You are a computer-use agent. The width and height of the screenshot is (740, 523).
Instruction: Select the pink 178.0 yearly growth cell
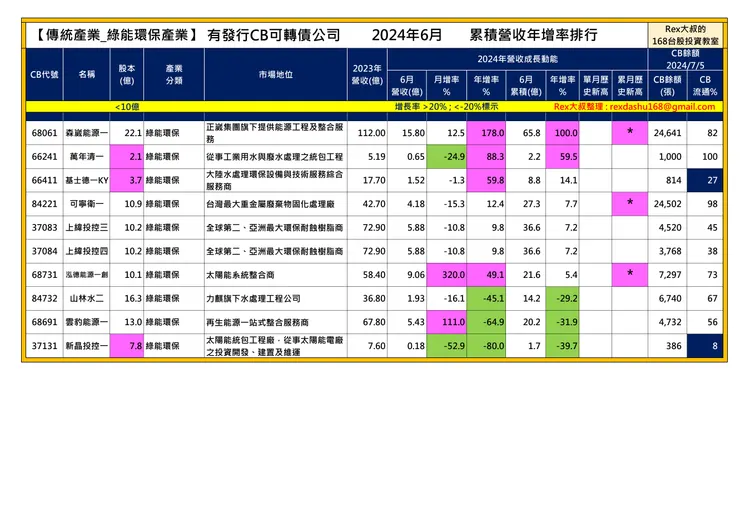(486, 133)
